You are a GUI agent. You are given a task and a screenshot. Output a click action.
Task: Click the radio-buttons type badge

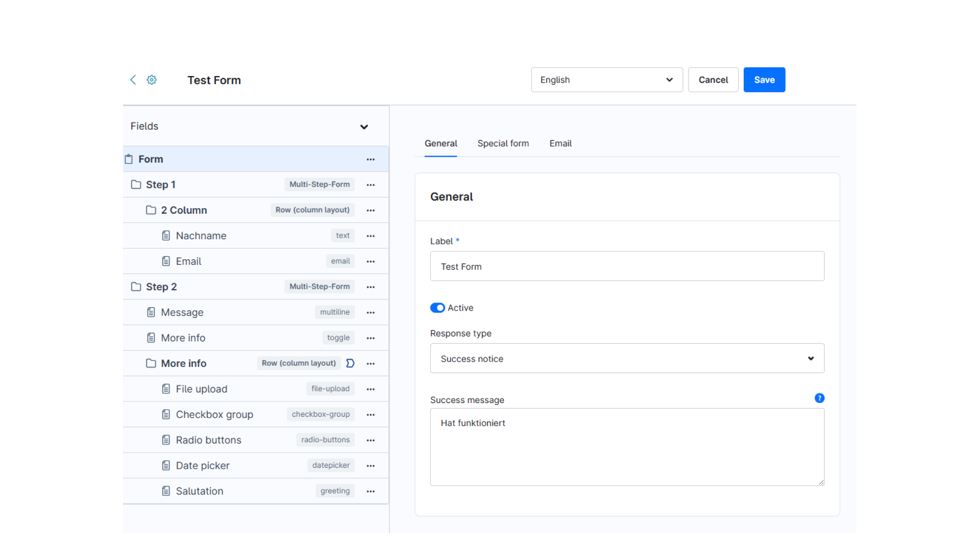pos(325,440)
